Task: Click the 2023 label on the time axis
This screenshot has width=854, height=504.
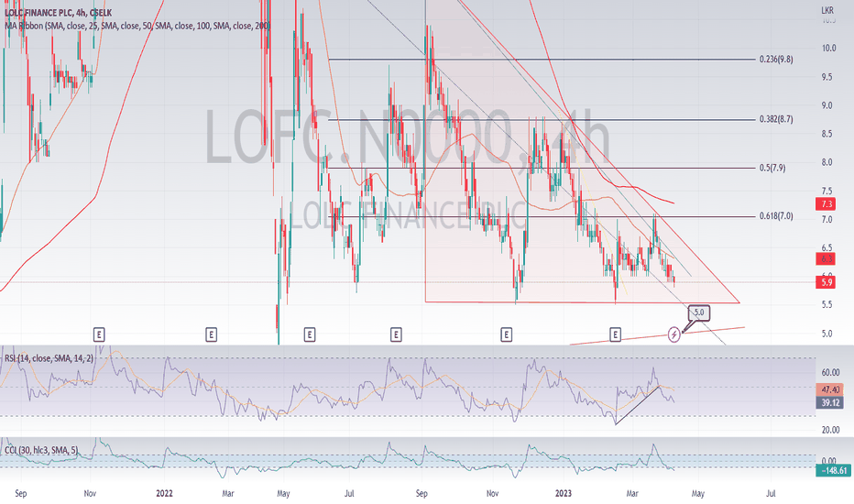Action: click(564, 493)
